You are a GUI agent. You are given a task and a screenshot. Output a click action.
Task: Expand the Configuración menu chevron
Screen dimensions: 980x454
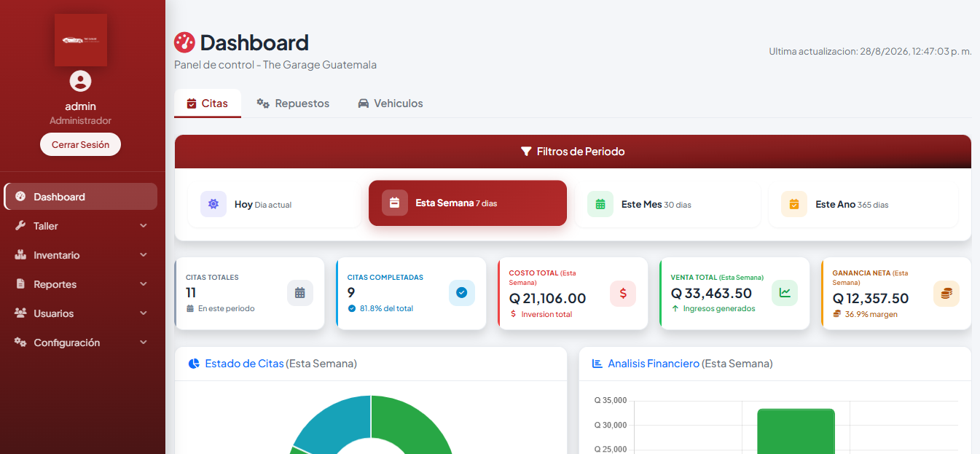tap(144, 343)
